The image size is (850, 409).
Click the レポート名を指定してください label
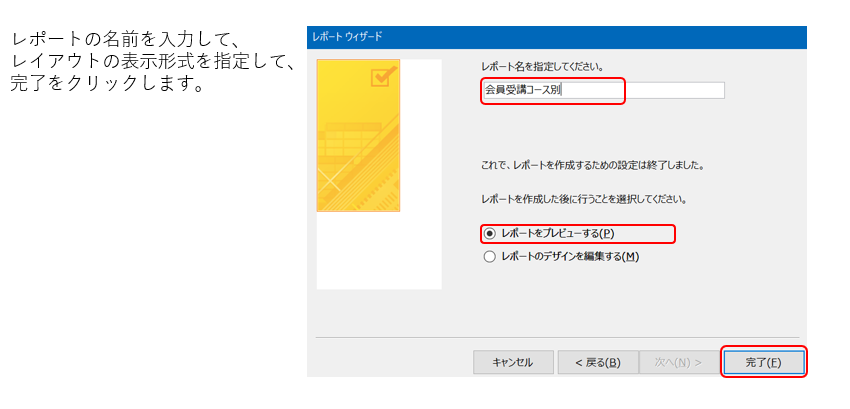[542, 67]
